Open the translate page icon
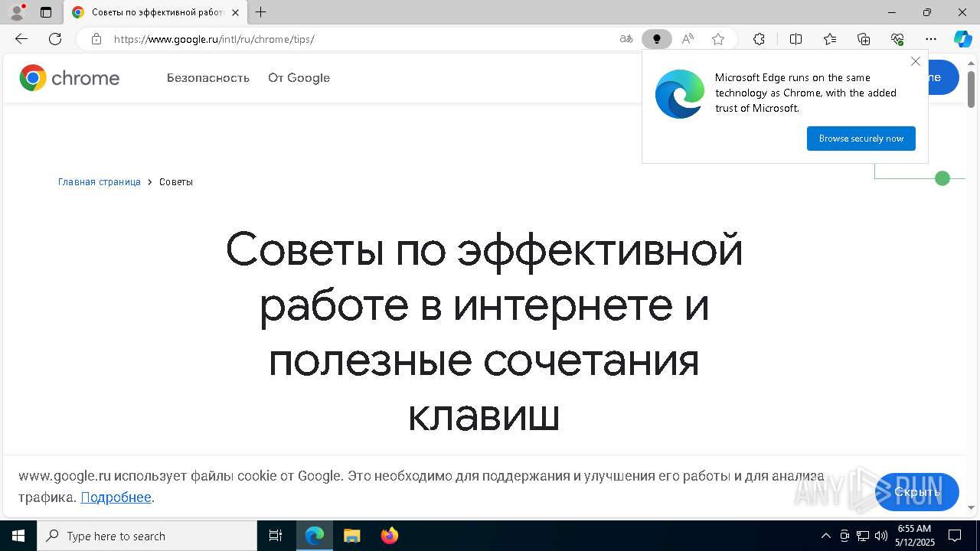 (x=626, y=39)
